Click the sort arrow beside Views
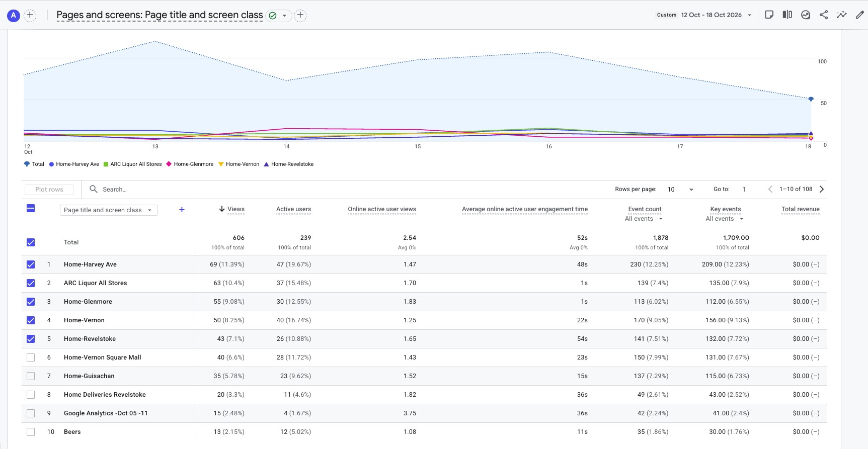The width and height of the screenshot is (868, 449). click(221, 209)
